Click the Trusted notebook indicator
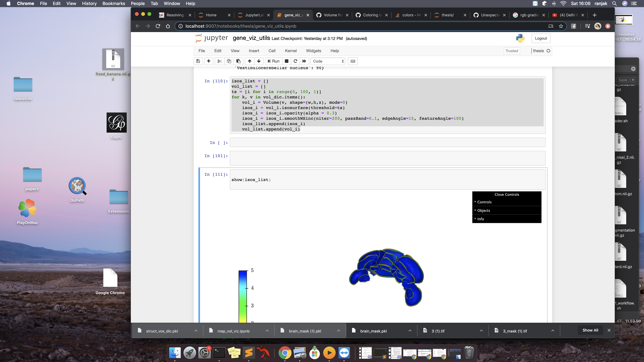The image size is (644, 362). point(511,51)
